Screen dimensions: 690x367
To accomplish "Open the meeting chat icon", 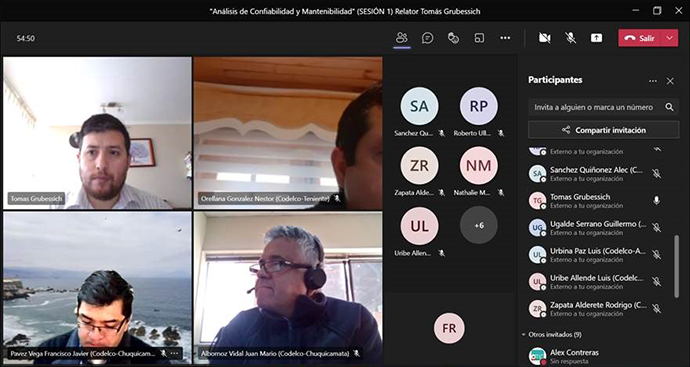I will tap(427, 38).
